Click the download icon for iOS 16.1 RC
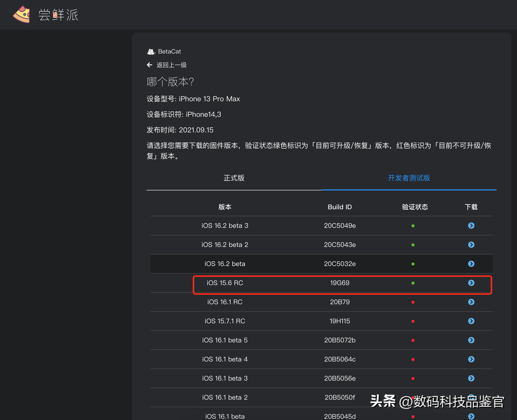Screen dimensions: 517x420 [471, 302]
